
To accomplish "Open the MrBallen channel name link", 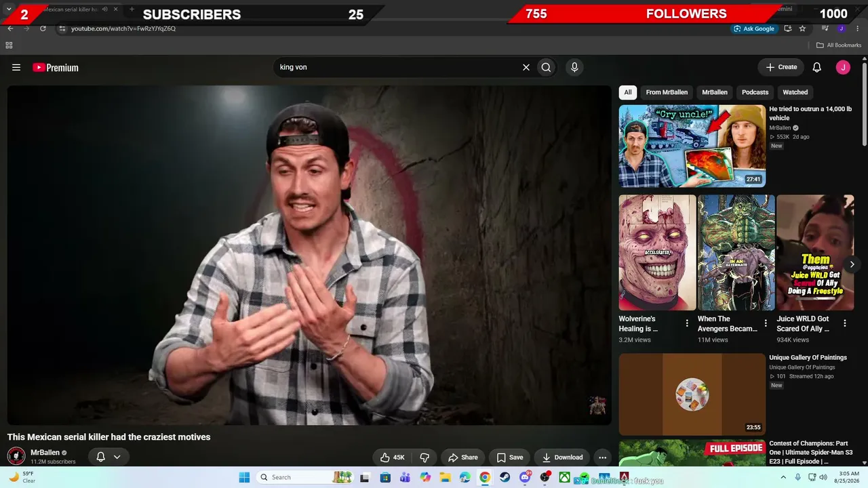I will tap(45, 453).
